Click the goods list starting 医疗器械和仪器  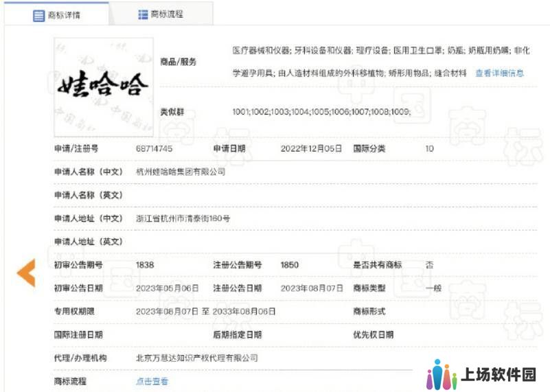[381, 51]
